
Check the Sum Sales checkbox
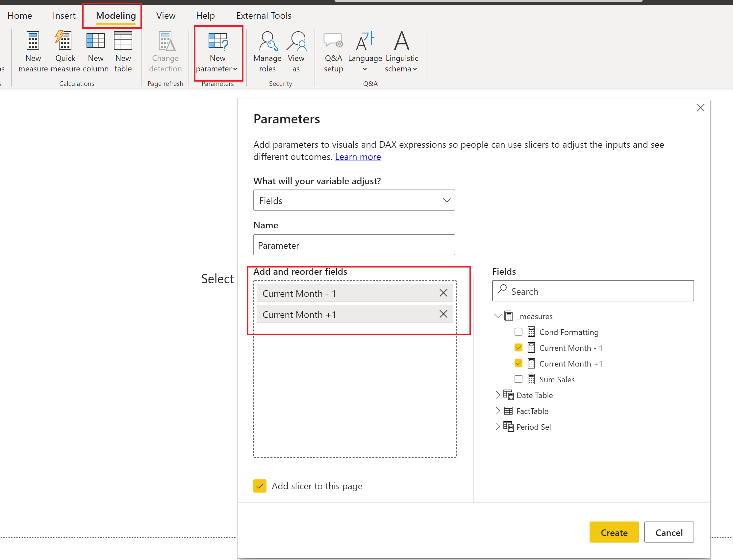click(518, 379)
